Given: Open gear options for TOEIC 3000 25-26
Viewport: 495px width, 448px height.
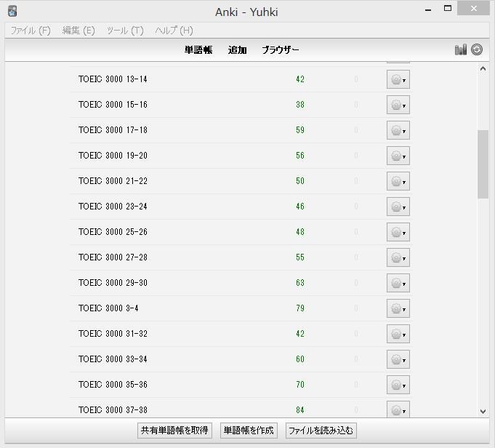Looking at the screenshot, I should (x=398, y=232).
